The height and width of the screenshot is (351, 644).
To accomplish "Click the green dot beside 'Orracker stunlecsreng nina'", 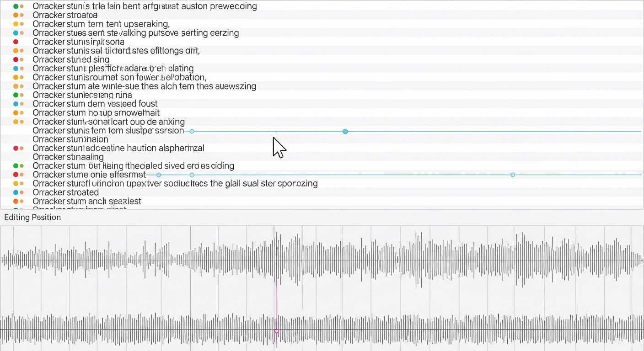I will [x=16, y=95].
